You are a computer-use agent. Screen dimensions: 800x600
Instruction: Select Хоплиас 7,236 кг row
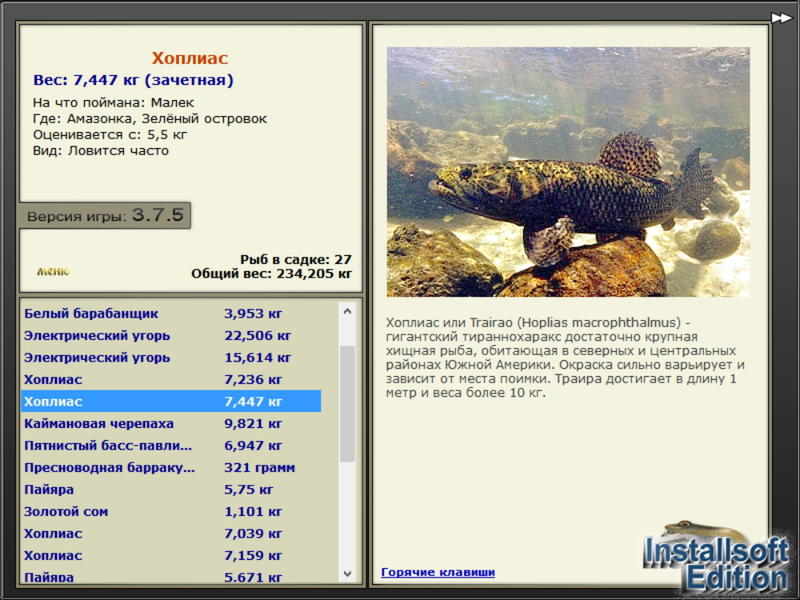point(171,379)
